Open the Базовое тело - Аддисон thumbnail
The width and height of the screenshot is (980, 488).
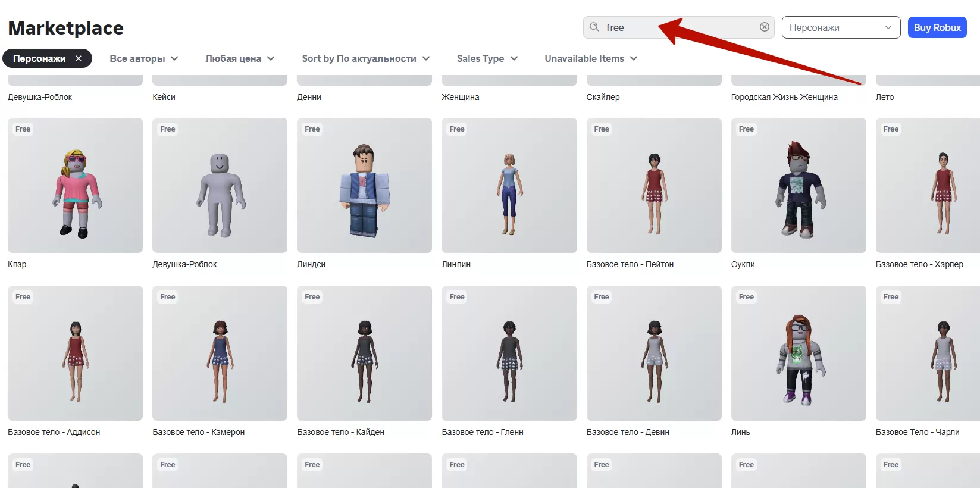tap(75, 353)
